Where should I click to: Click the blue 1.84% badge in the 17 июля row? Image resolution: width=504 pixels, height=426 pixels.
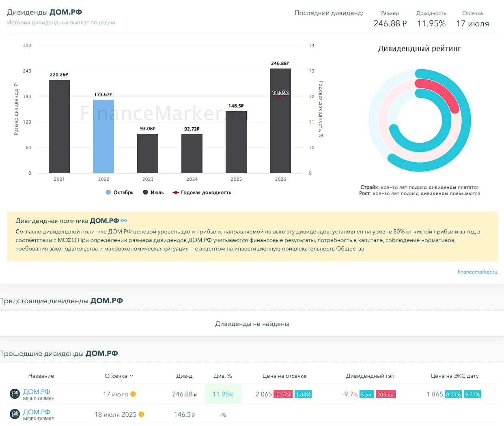[x=303, y=394]
